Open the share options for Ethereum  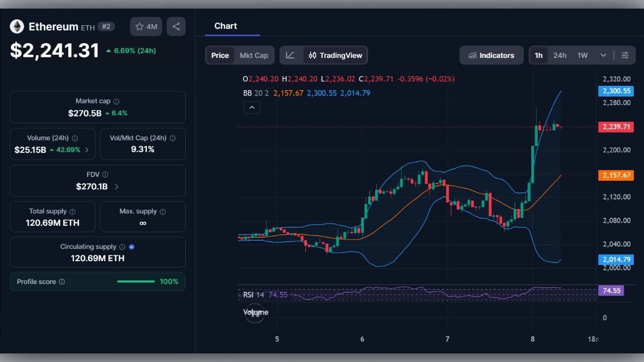[x=176, y=26]
